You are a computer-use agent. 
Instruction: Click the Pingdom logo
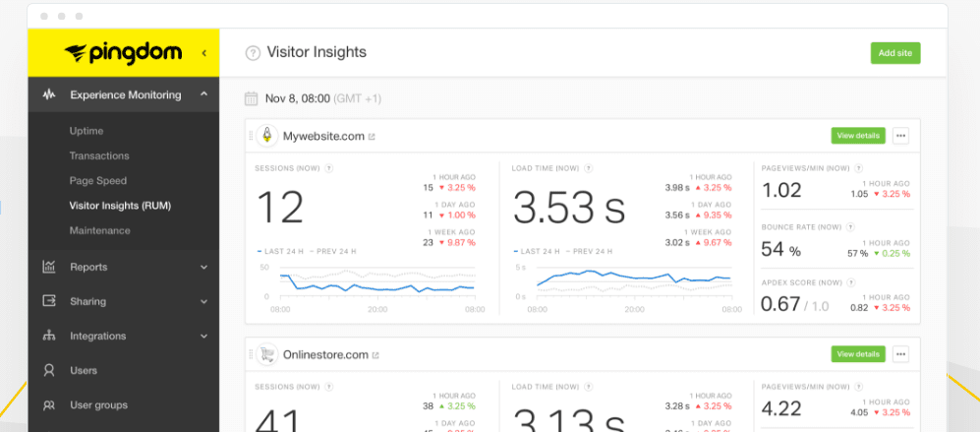[123, 53]
